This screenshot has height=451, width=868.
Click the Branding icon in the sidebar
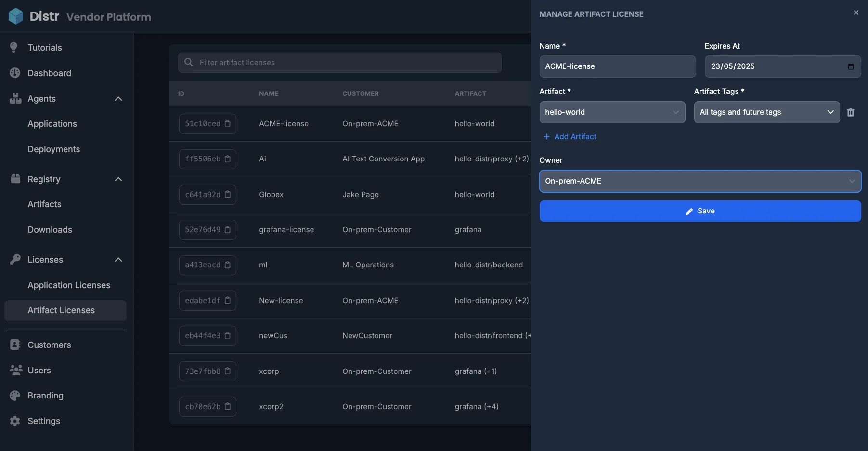pyautogui.click(x=15, y=395)
